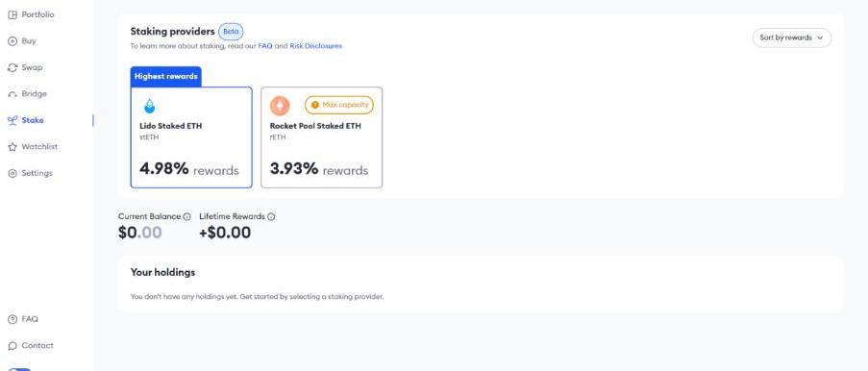Click the Rocket Pool orange logo
This screenshot has width=868, height=371.
click(x=280, y=105)
